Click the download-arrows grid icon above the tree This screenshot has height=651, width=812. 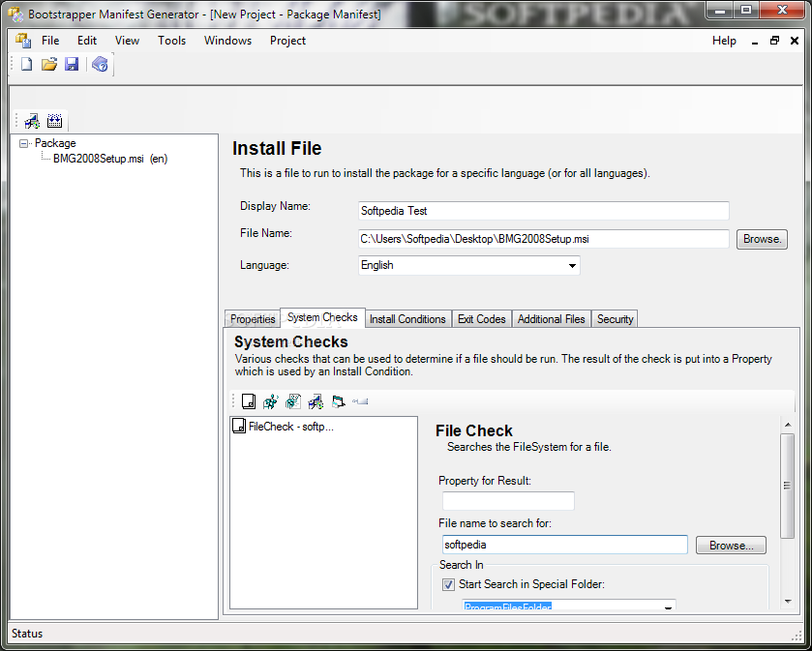(x=55, y=121)
